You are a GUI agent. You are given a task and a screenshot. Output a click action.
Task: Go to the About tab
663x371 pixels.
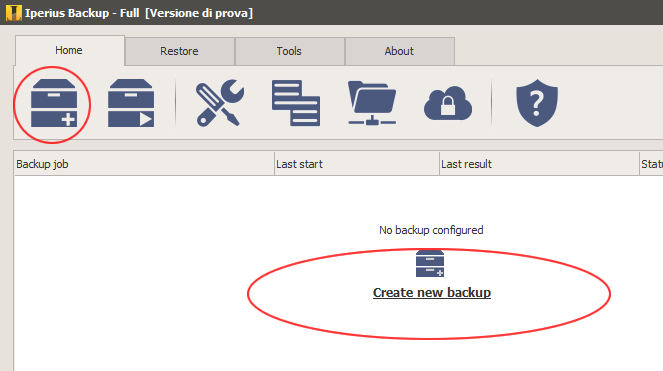pyautogui.click(x=399, y=51)
